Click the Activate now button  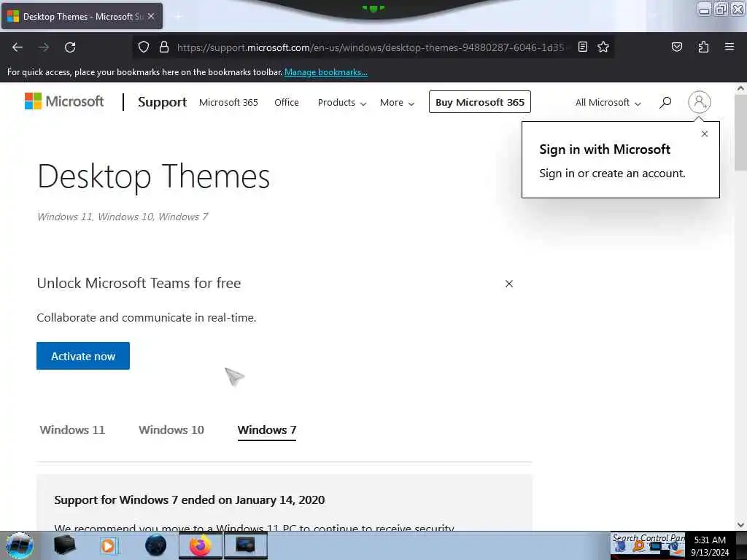83,356
